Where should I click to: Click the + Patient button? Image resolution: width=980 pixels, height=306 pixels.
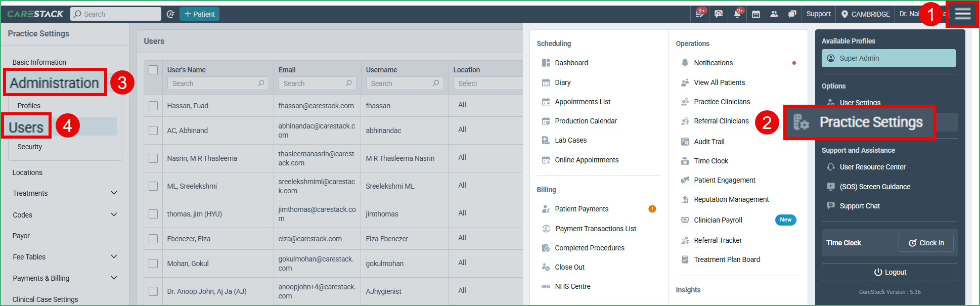[x=199, y=14]
